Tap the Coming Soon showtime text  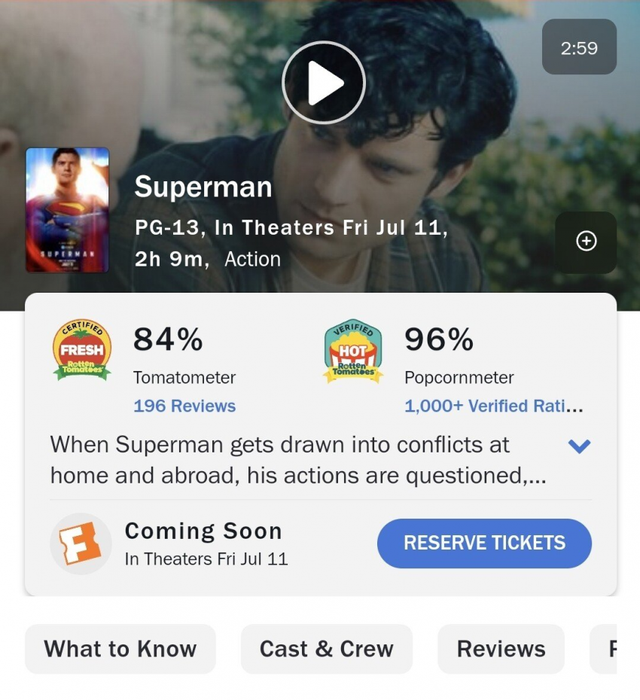click(x=203, y=531)
